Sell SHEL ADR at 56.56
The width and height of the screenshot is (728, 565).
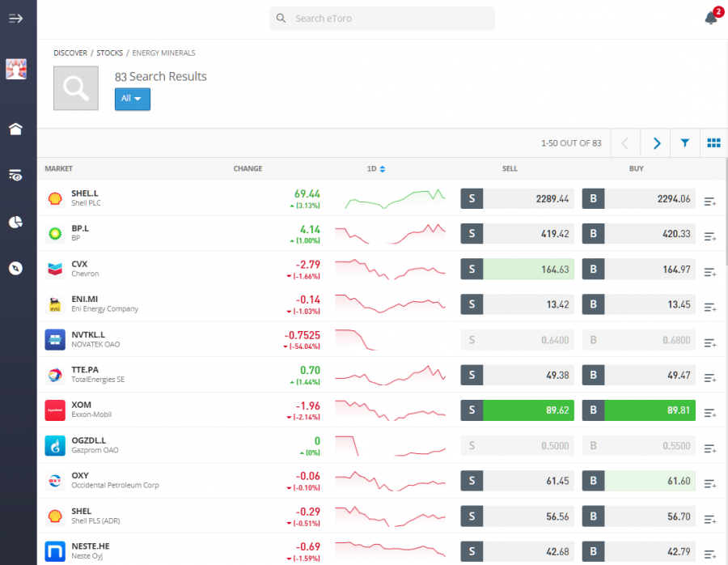pyautogui.click(x=517, y=516)
